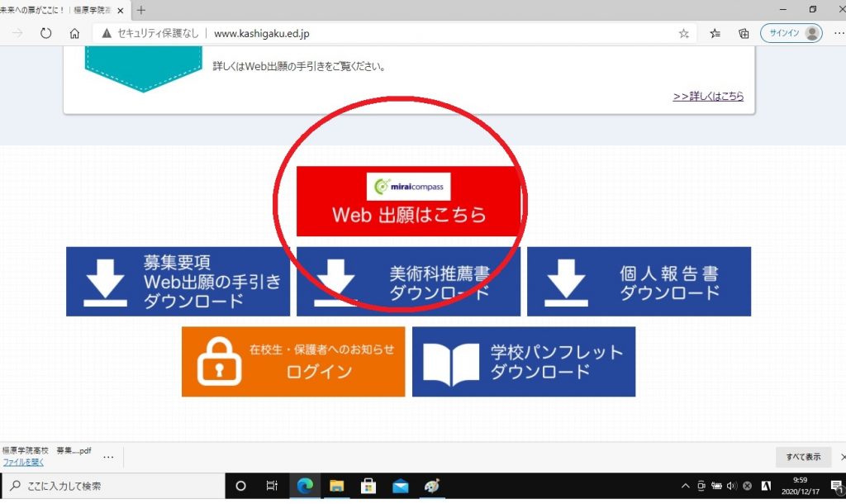
Task: Show hidden system tray icons
Action: (x=685, y=486)
